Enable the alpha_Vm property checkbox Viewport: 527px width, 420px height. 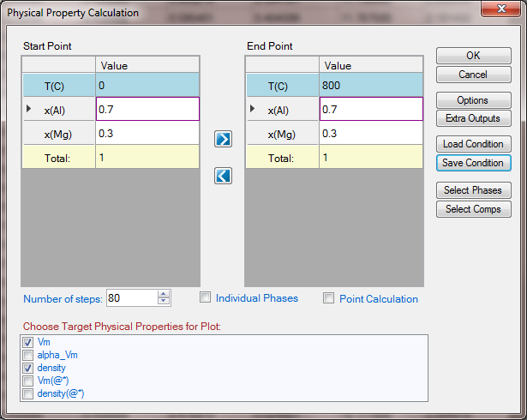pos(28,355)
